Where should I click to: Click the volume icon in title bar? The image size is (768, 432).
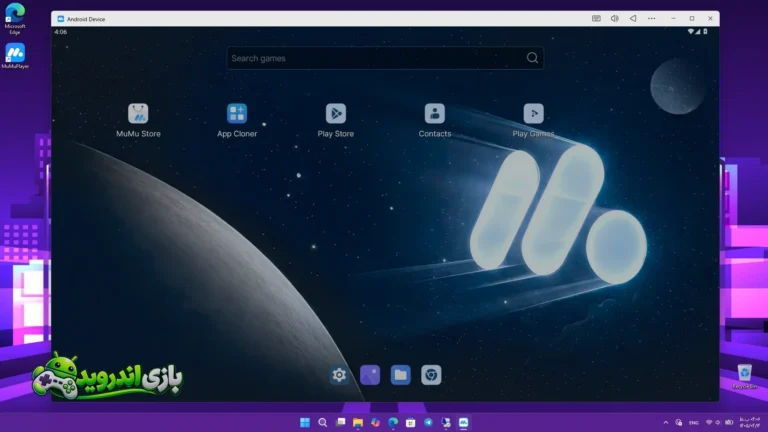[x=615, y=19]
